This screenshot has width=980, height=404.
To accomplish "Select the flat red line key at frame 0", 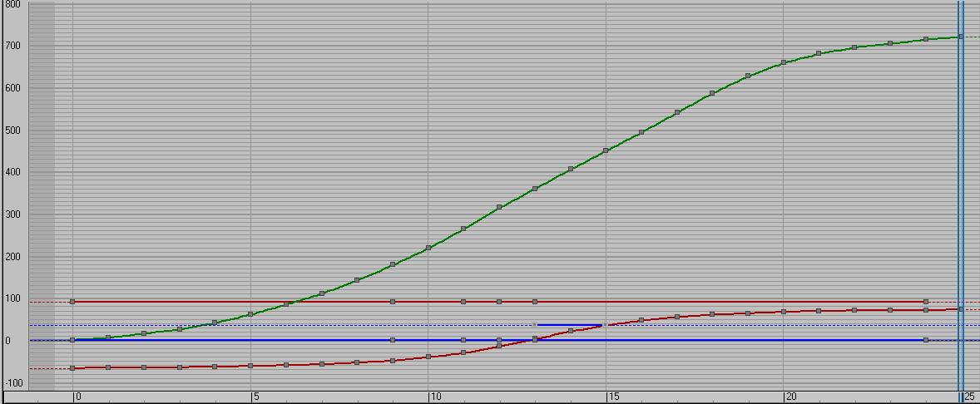I will pyautogui.click(x=72, y=302).
